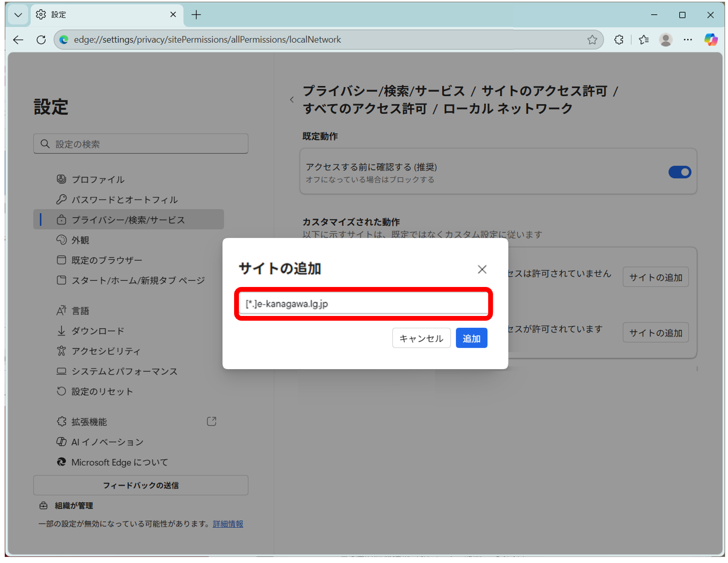Viewport: 728px width, 563px height.
Task: Click the Edge logo beside について
Action: [61, 462]
